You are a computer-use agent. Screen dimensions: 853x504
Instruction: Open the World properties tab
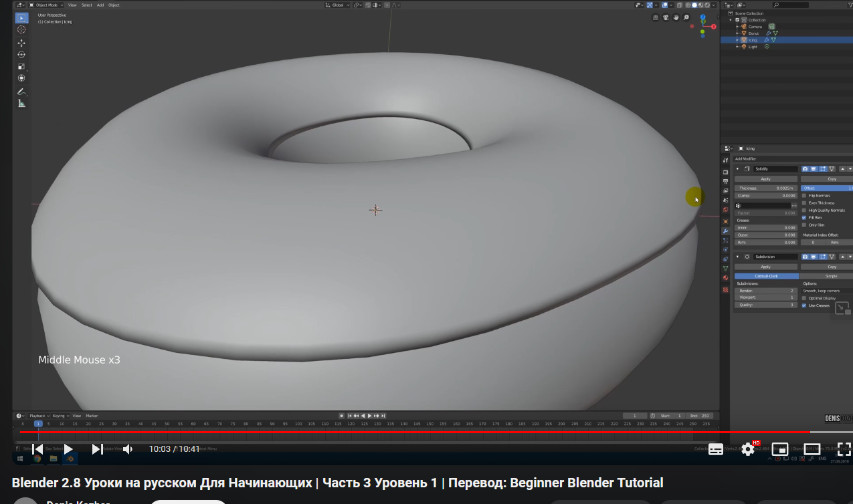click(x=725, y=210)
